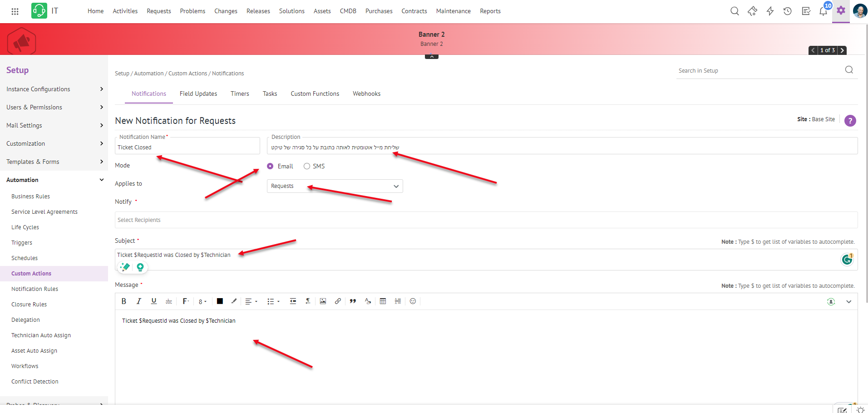The height and width of the screenshot is (413, 868).
Task: Open the quick actions lightning bolt icon
Action: pyautogui.click(x=770, y=11)
